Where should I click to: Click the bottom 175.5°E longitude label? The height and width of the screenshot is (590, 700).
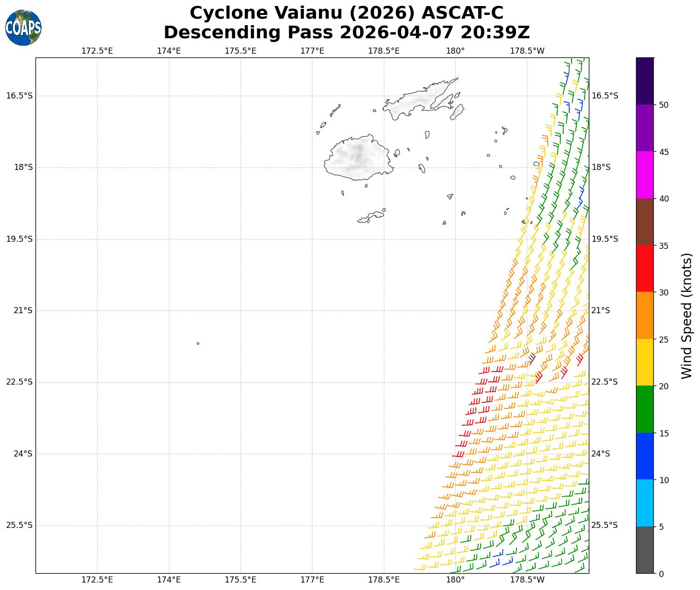click(240, 580)
